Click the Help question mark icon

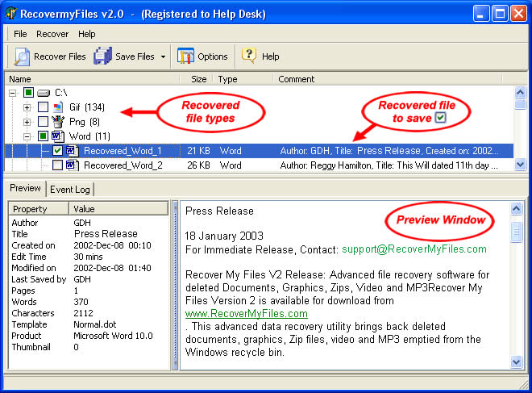tap(249, 55)
